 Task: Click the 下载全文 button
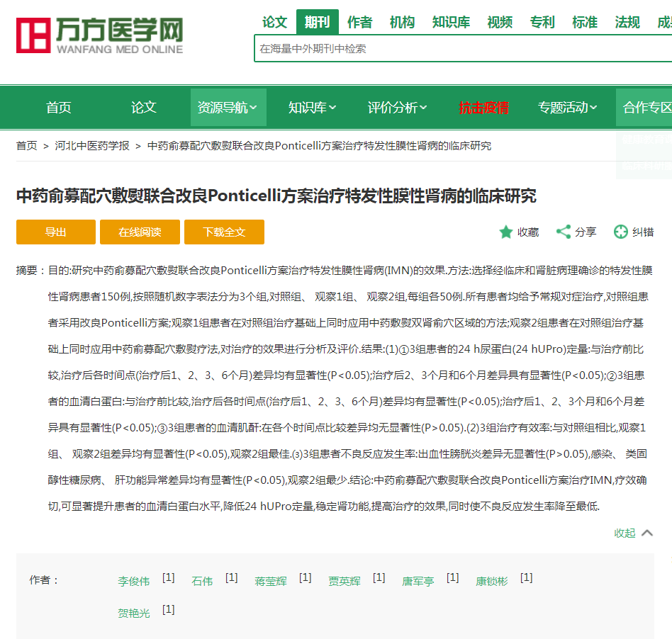(x=224, y=232)
